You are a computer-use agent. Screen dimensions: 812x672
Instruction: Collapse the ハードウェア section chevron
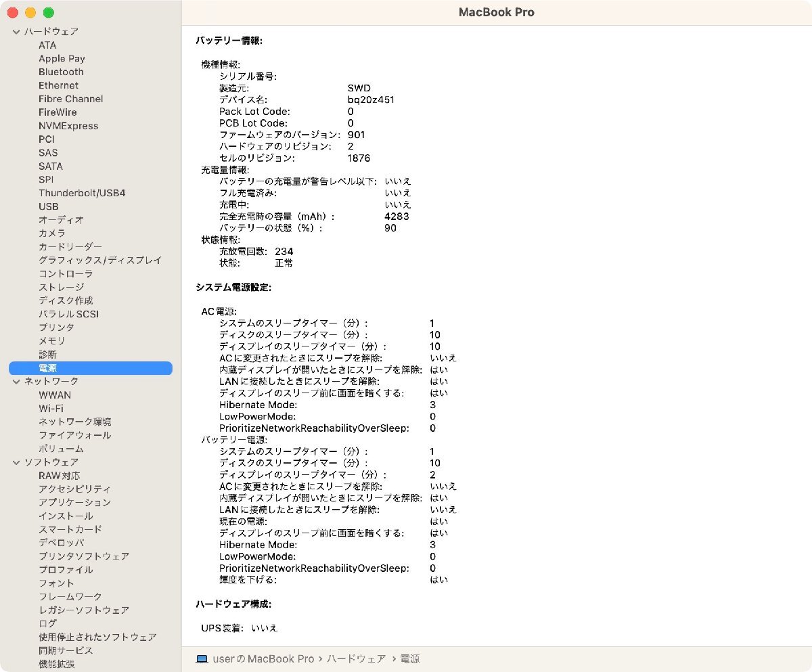click(16, 32)
